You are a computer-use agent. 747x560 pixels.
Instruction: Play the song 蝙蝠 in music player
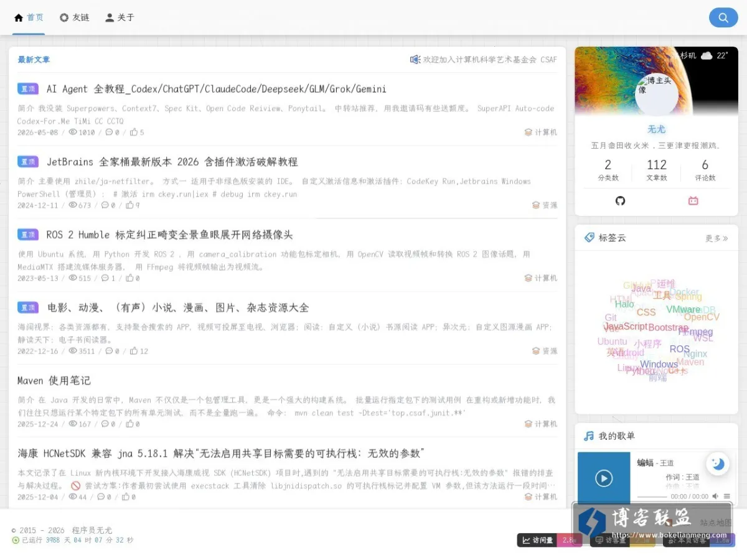click(x=604, y=478)
